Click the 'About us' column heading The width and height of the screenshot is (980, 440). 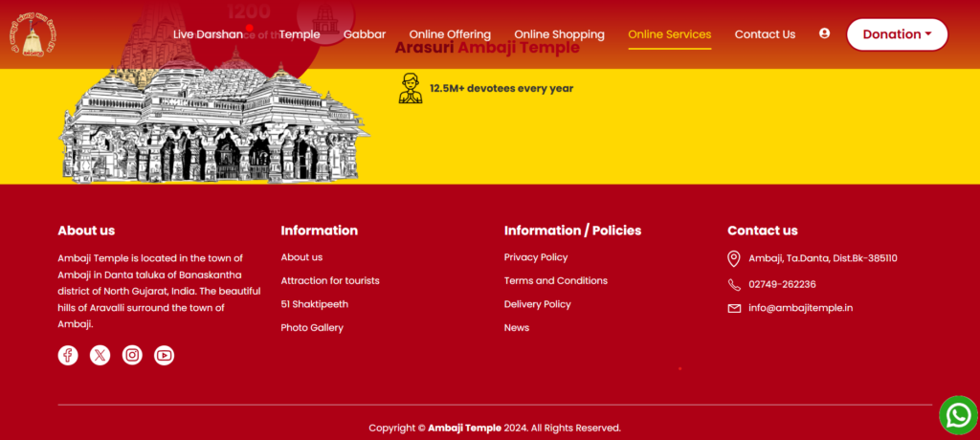click(x=86, y=231)
